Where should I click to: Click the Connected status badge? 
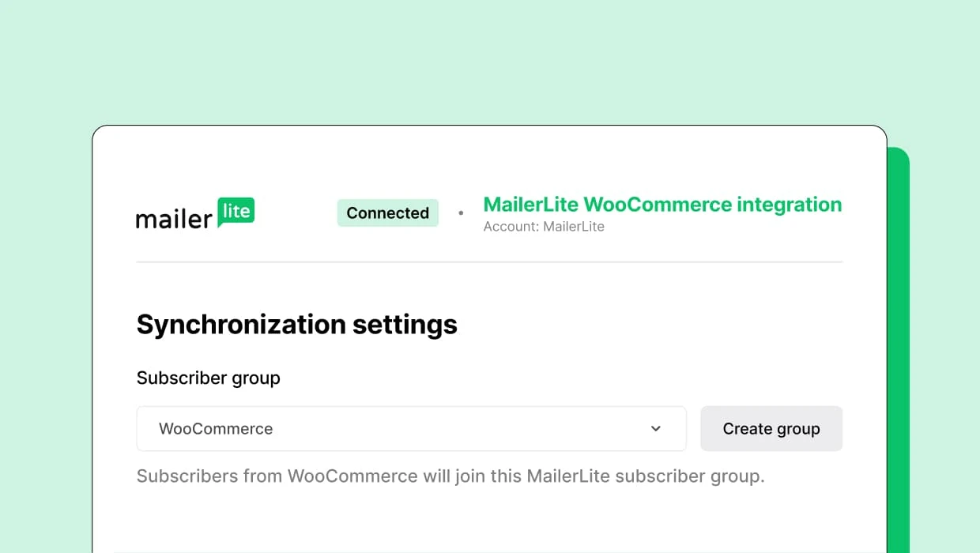tap(387, 213)
